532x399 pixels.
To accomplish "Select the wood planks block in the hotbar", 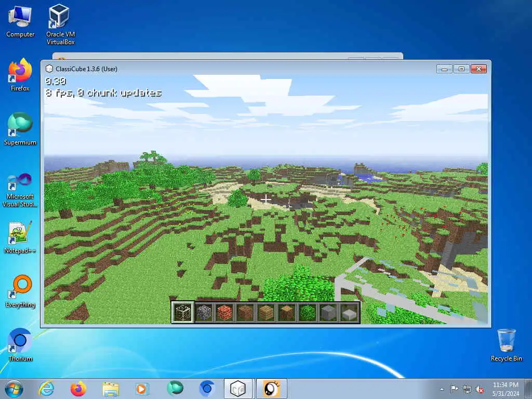I will [x=266, y=312].
